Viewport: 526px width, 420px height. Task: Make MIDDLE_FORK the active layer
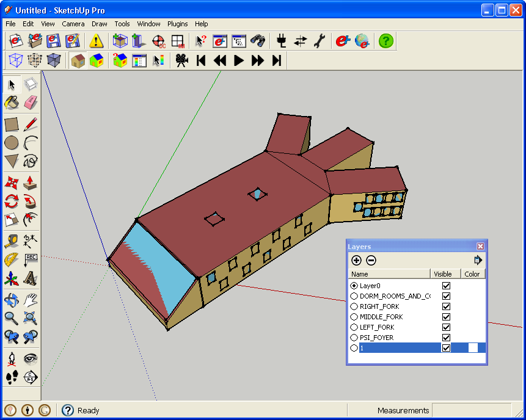tap(354, 316)
